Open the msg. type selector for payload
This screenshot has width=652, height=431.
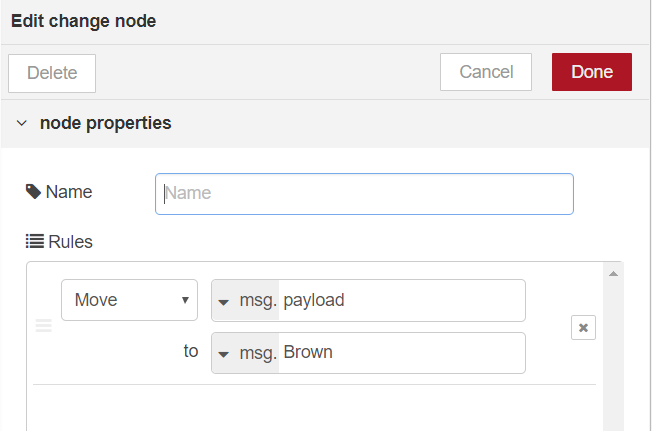pyautogui.click(x=245, y=300)
